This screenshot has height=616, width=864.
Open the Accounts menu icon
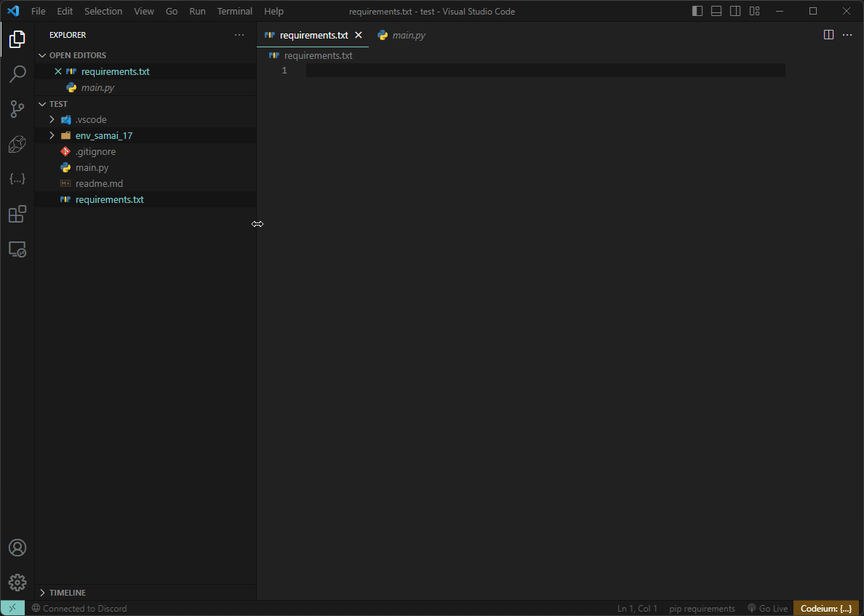click(x=17, y=548)
